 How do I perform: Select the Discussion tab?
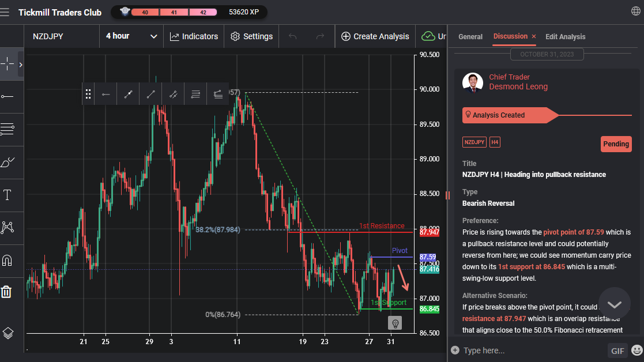click(x=510, y=36)
